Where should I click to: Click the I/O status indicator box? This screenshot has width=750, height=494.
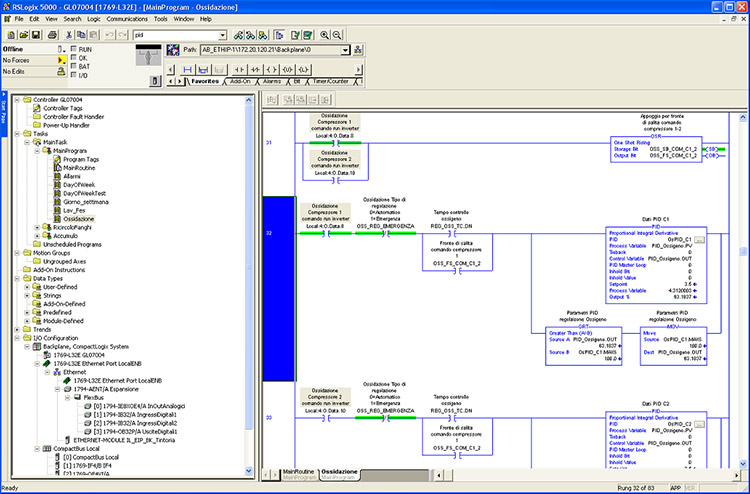(74, 75)
